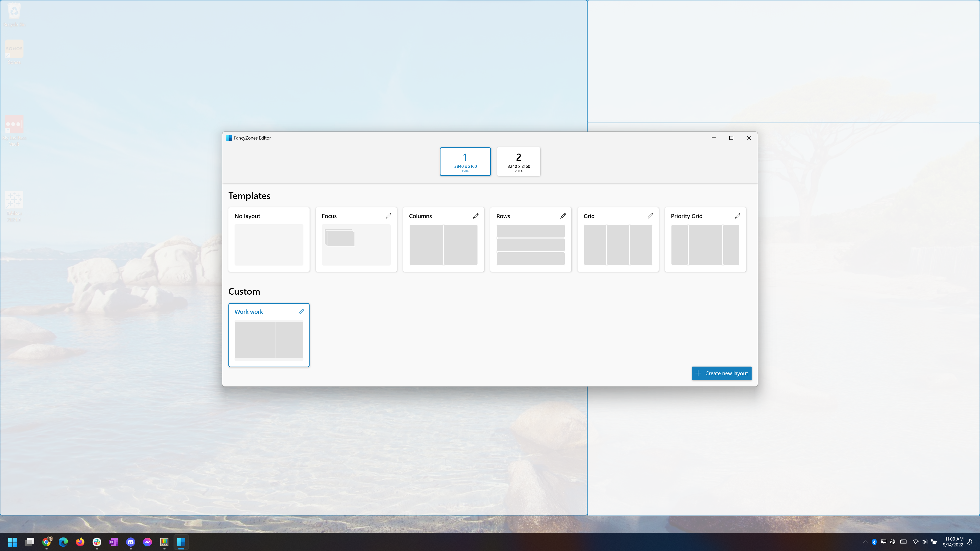Show hidden icons in system tray
The width and height of the screenshot is (980, 551).
click(x=865, y=542)
